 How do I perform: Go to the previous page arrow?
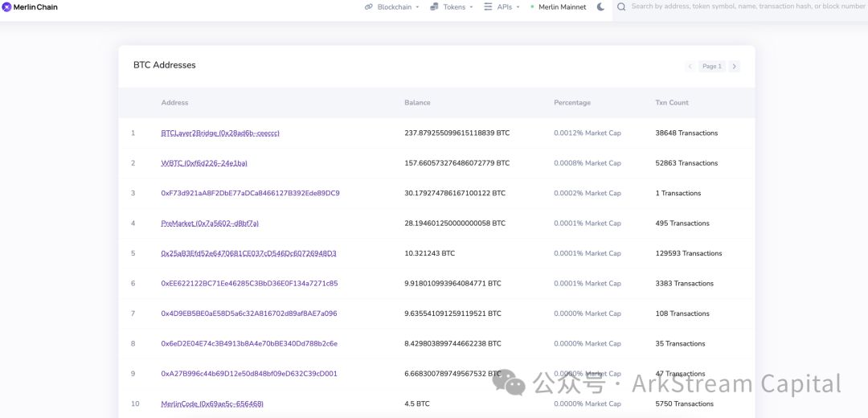[x=690, y=67]
